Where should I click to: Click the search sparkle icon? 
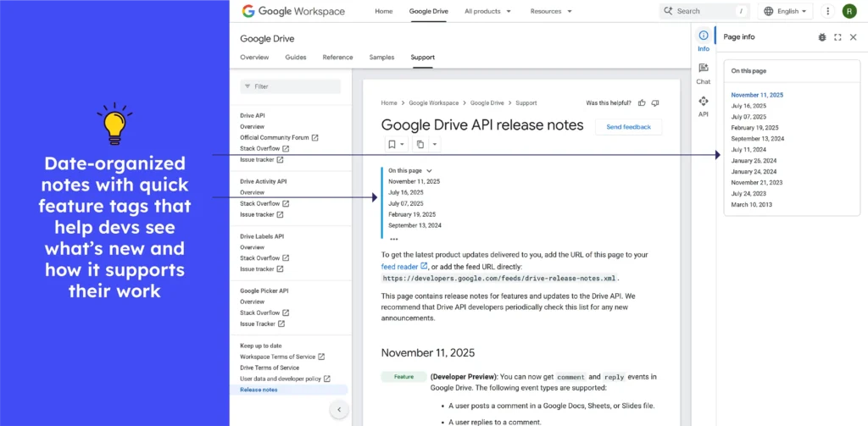(668, 11)
